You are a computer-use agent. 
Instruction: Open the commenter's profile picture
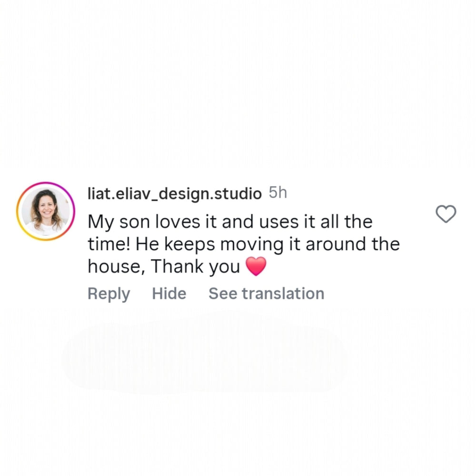point(45,211)
